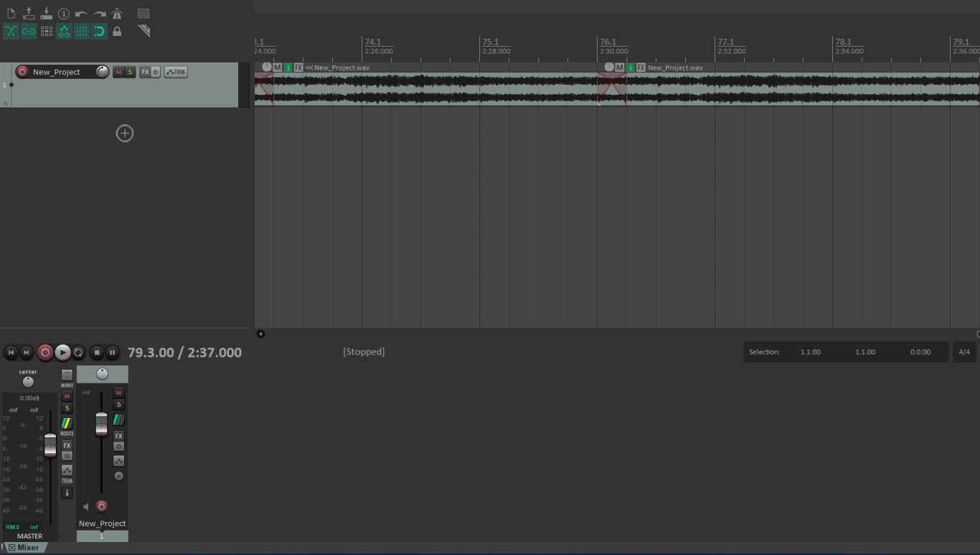The width and height of the screenshot is (980, 555).
Task: Toggle the Locking padlock button
Action: [x=117, y=31]
